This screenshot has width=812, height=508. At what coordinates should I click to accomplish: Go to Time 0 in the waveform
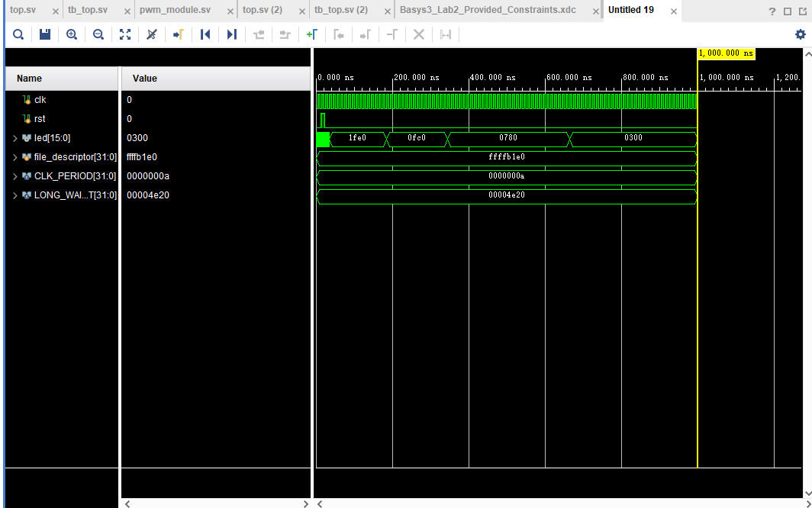205,34
